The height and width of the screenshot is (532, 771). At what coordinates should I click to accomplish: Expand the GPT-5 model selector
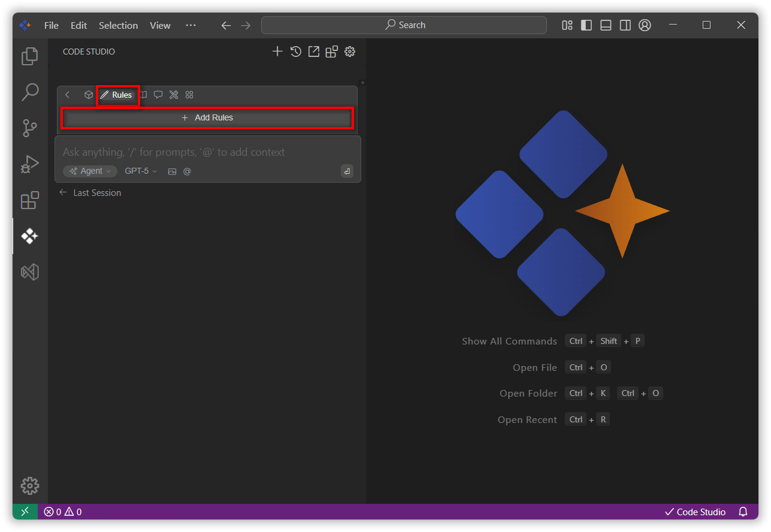coord(141,171)
